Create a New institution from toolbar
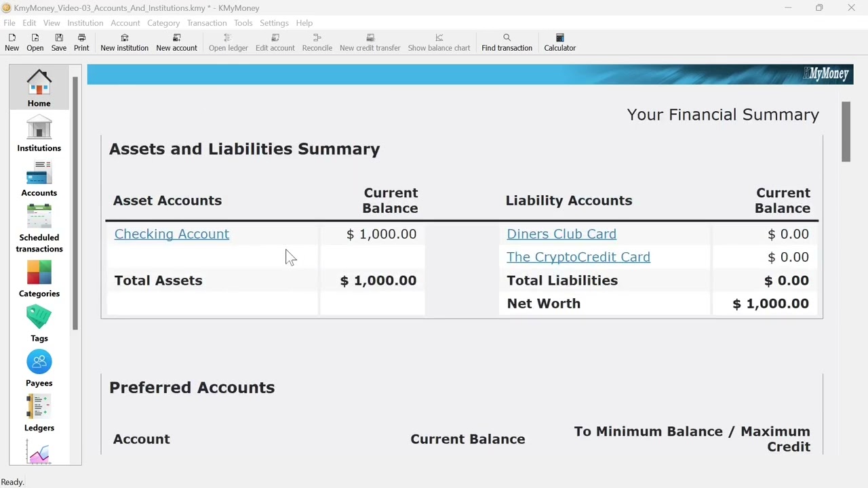 pos(124,42)
